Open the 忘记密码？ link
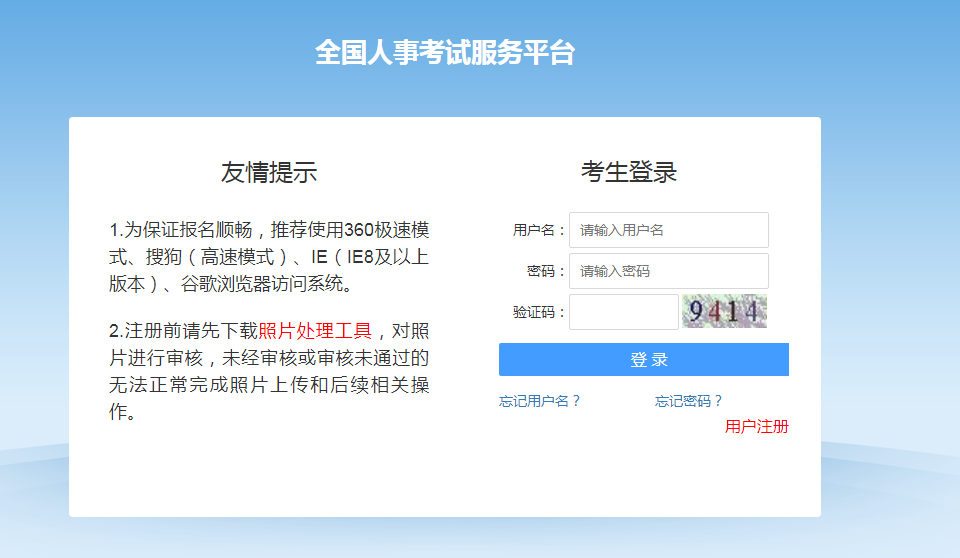The height and width of the screenshot is (558, 960). 689,401
